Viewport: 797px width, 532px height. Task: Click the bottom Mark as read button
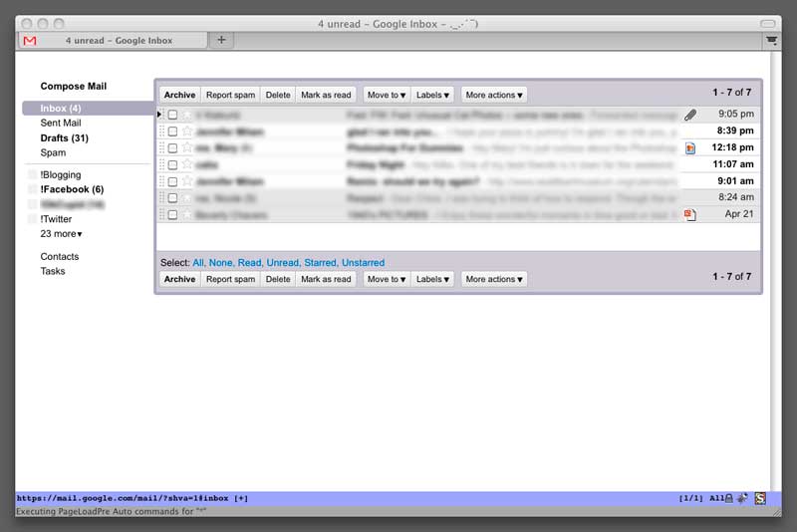coord(326,279)
